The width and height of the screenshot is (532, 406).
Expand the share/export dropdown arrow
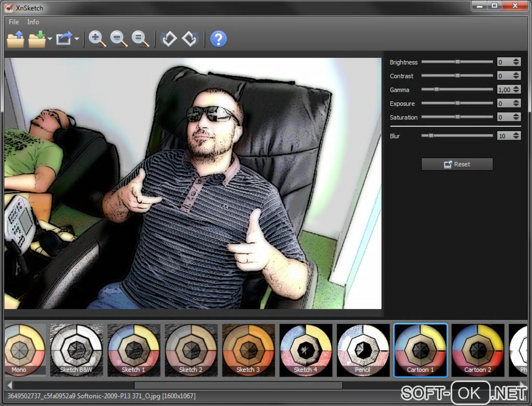pyautogui.click(x=77, y=40)
